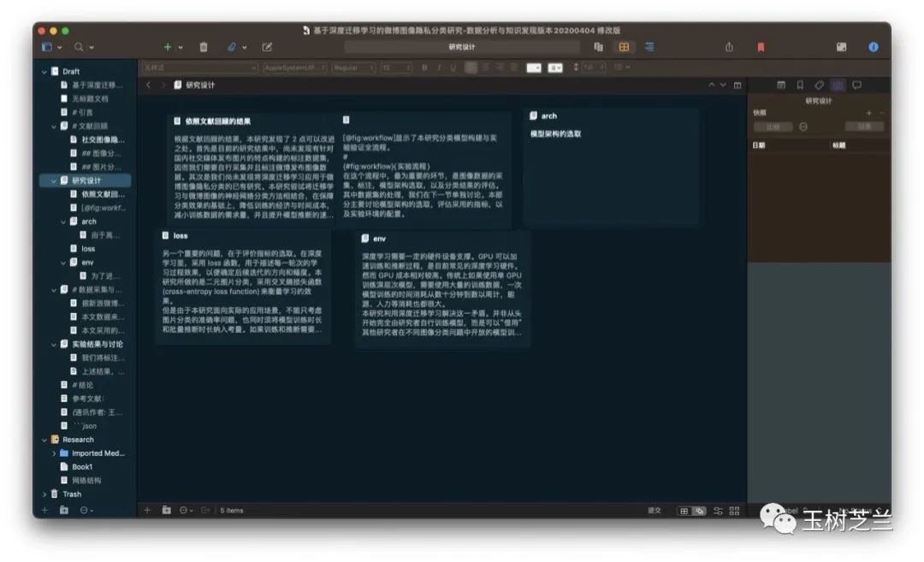
Task: Open the list style dropdown
Action: click(622, 68)
